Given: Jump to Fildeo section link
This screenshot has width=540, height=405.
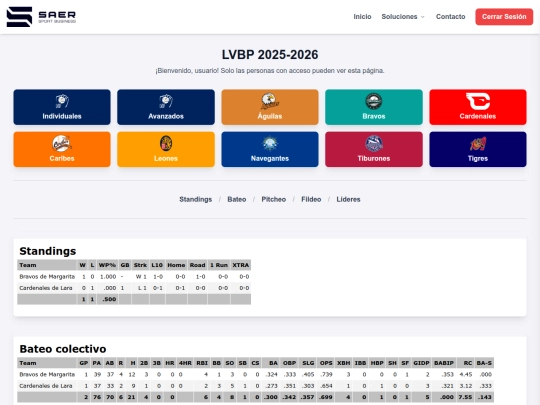Looking at the screenshot, I should coord(311,199).
